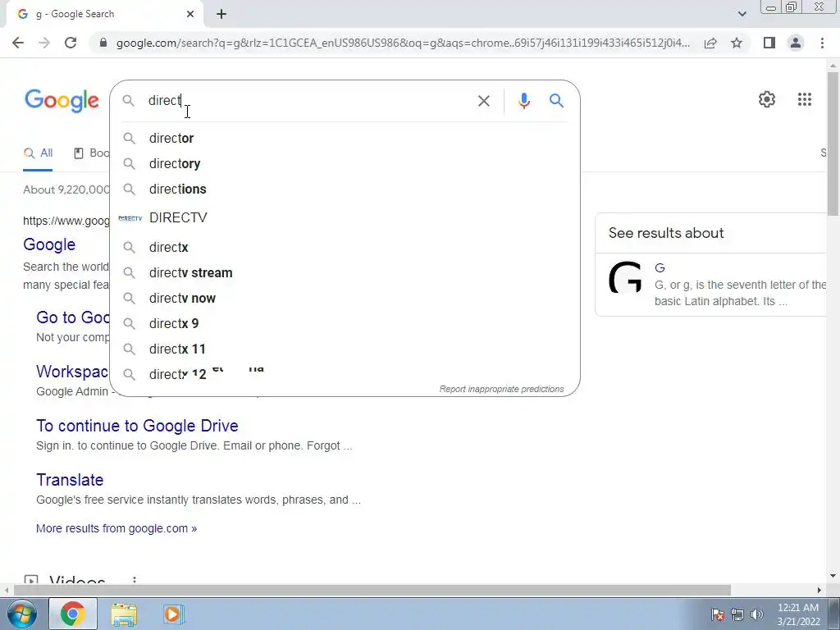Click the volume speaker tray icon
Image resolution: width=840 pixels, height=630 pixels.
[x=757, y=614]
